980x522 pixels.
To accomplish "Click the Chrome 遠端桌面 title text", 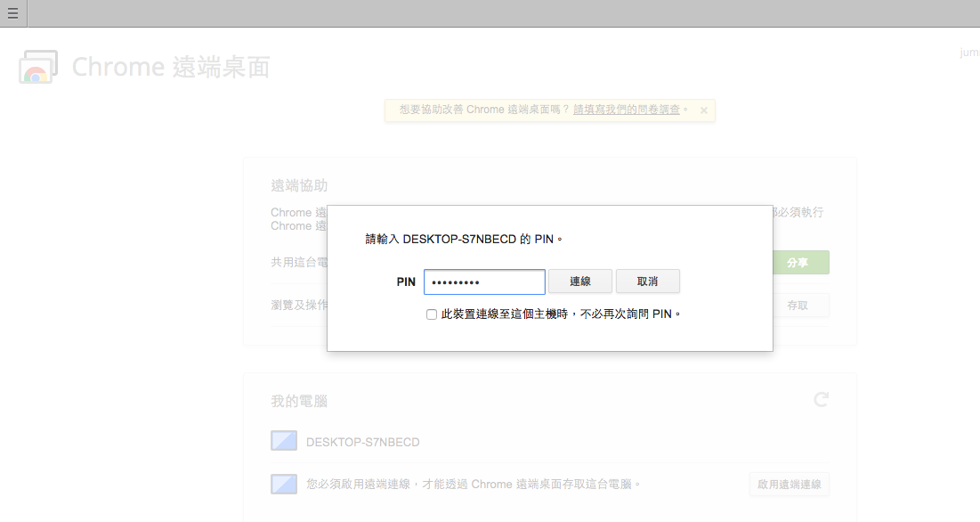I will coord(171,67).
